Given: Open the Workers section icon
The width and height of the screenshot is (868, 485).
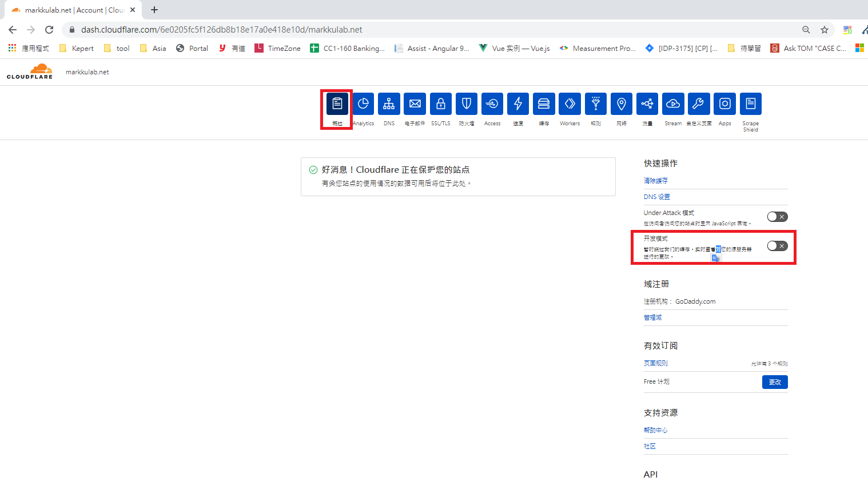Looking at the screenshot, I should click(570, 104).
